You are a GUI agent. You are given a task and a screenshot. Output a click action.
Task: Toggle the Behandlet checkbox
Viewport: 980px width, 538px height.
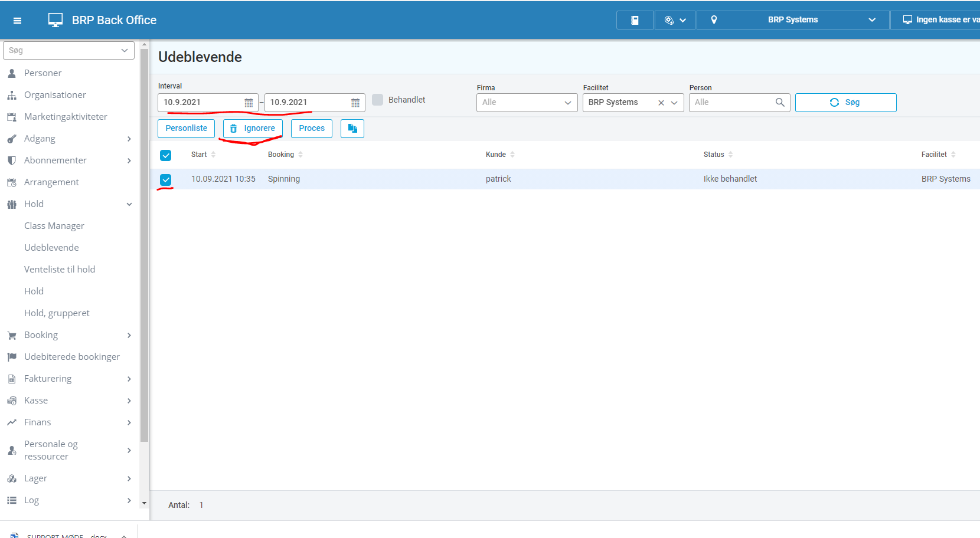point(378,100)
